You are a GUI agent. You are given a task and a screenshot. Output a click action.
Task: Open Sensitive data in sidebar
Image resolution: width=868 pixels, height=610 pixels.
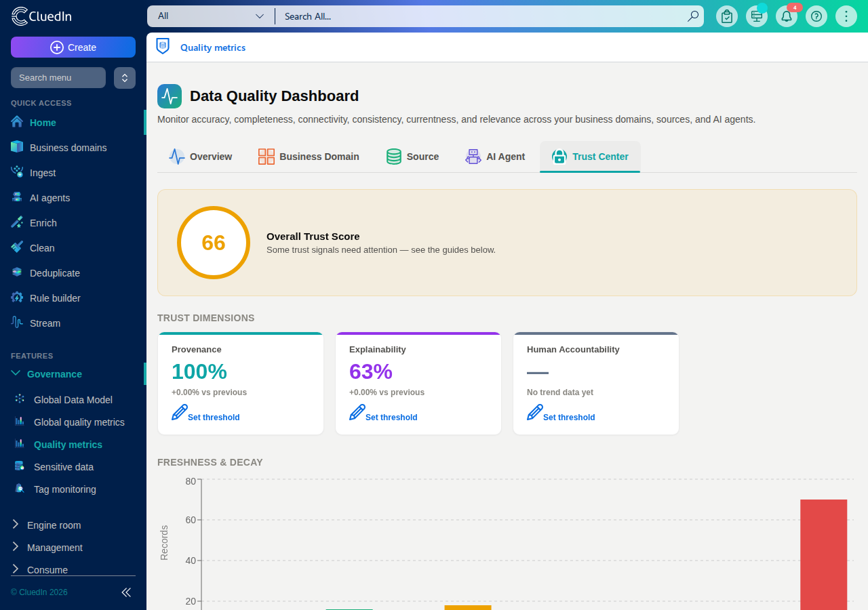[64, 467]
